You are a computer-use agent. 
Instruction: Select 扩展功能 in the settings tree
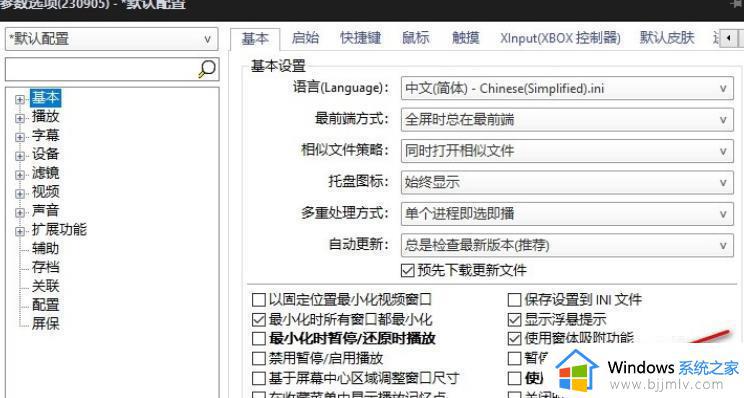click(59, 230)
